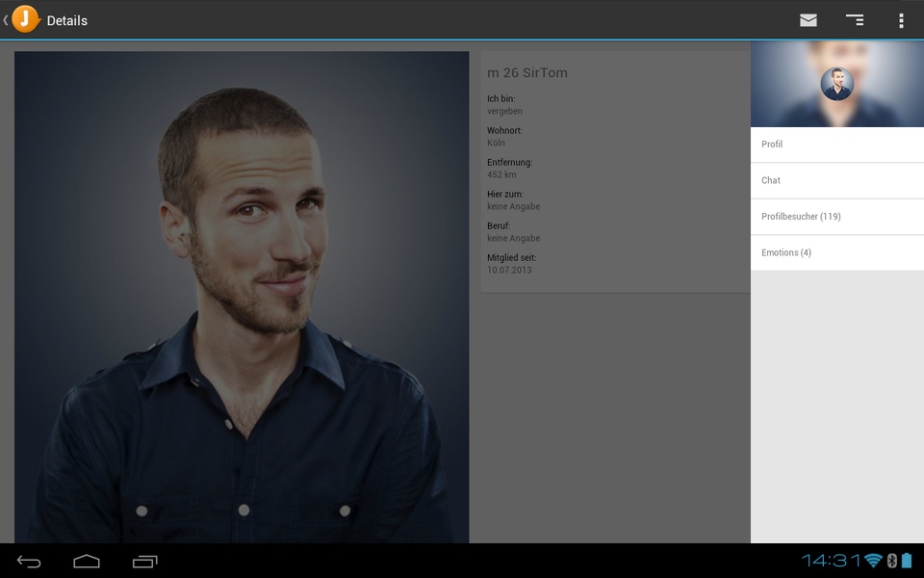Tap the round avatar in drawer header
The image size is (924, 578).
coord(836,84)
